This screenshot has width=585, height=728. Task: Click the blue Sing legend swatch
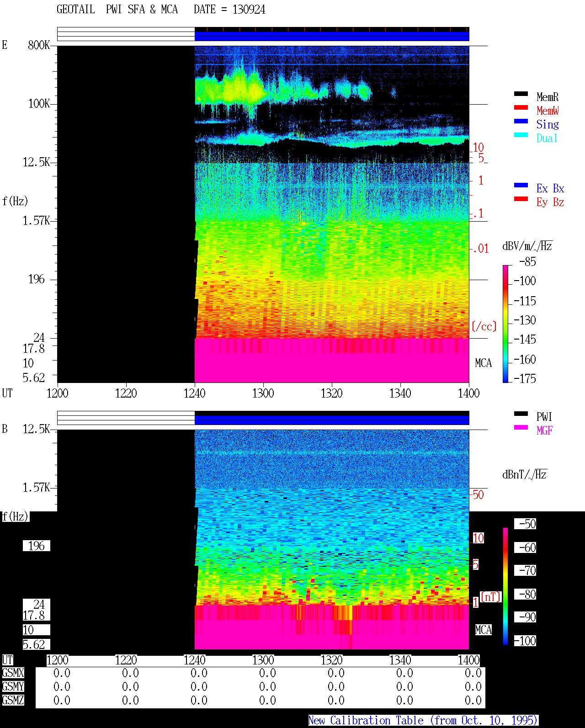point(521,121)
